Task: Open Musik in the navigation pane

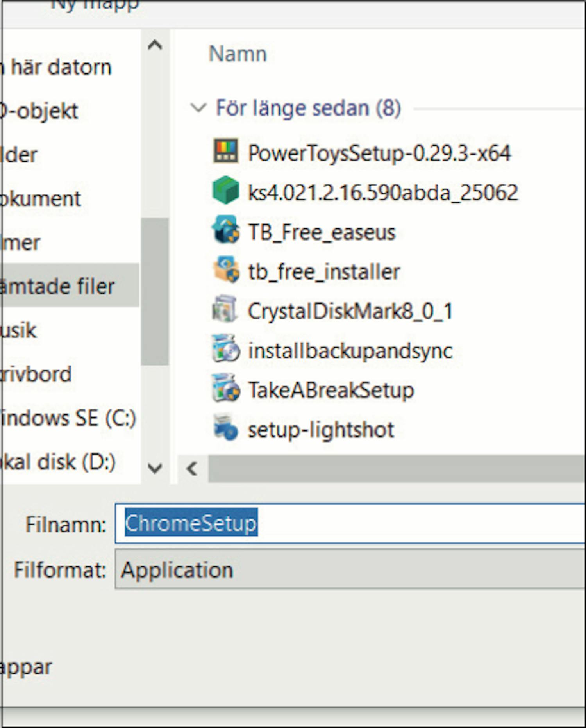Action: click(19, 330)
